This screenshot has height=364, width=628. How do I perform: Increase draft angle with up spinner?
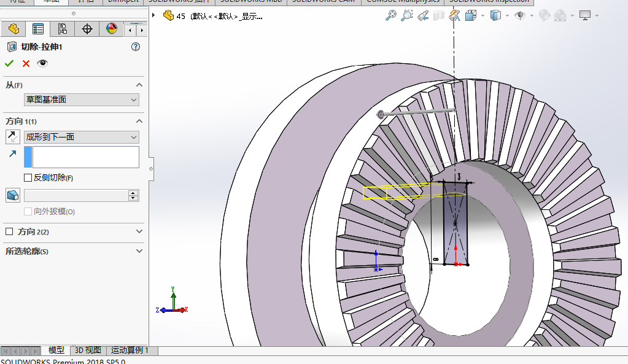(133, 193)
